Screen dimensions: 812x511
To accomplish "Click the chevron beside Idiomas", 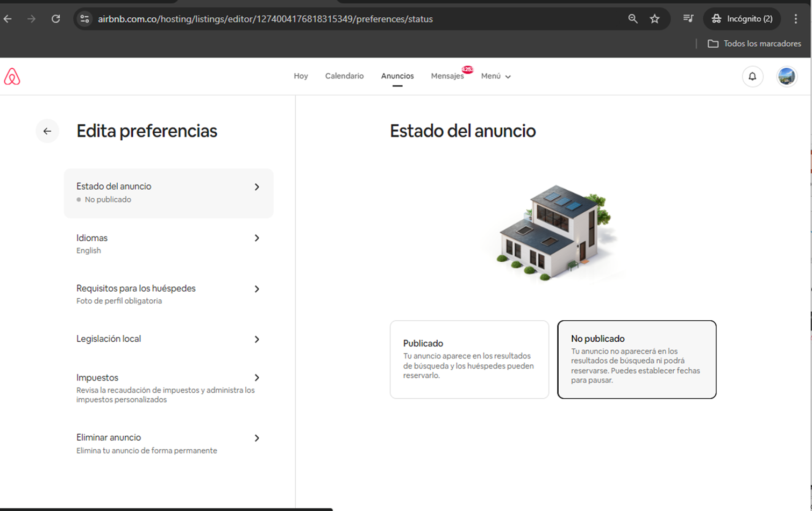I will [257, 238].
